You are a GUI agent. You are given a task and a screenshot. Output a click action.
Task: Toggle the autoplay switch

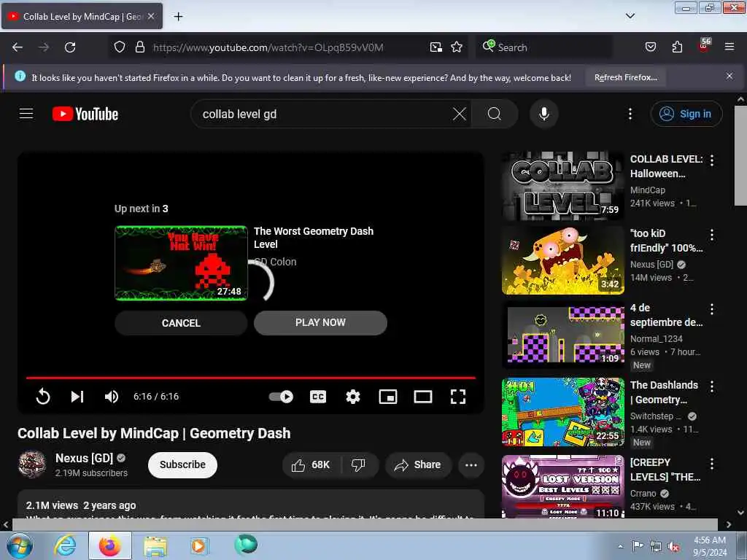[281, 396]
